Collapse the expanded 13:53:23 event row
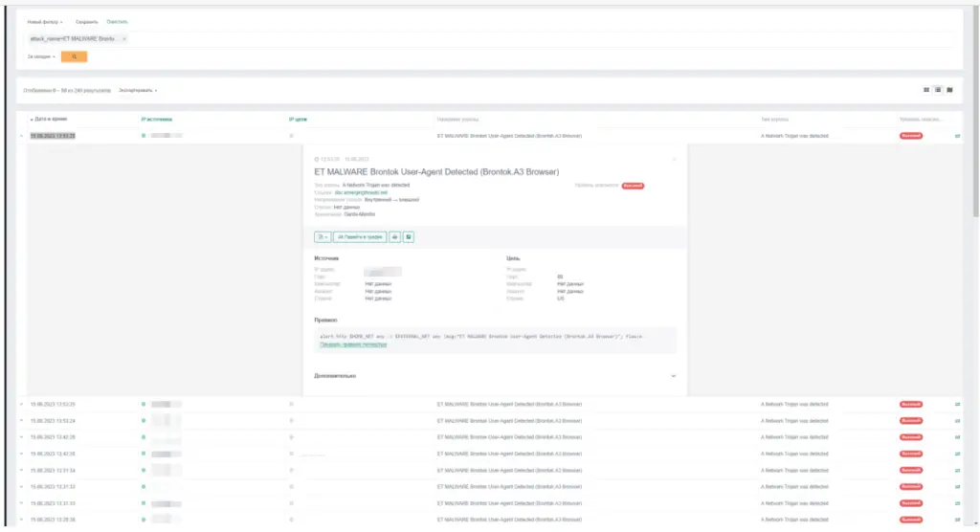 [x=21, y=136]
